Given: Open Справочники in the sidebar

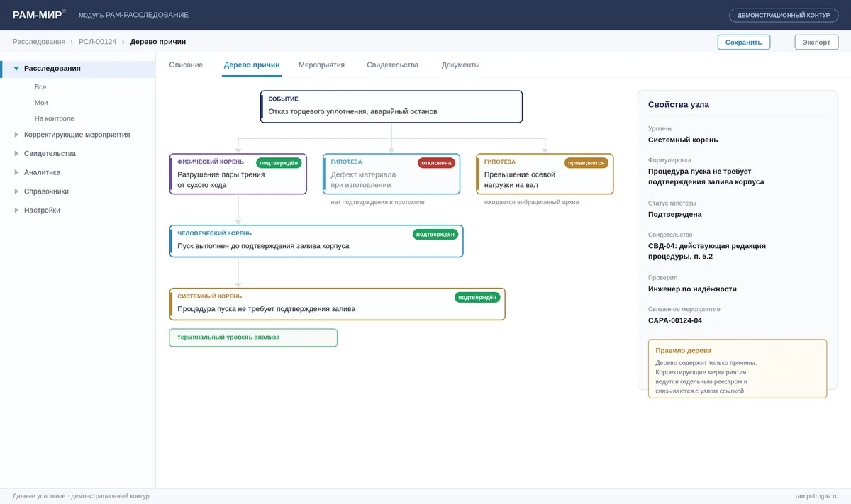Looking at the screenshot, I should pos(47,191).
